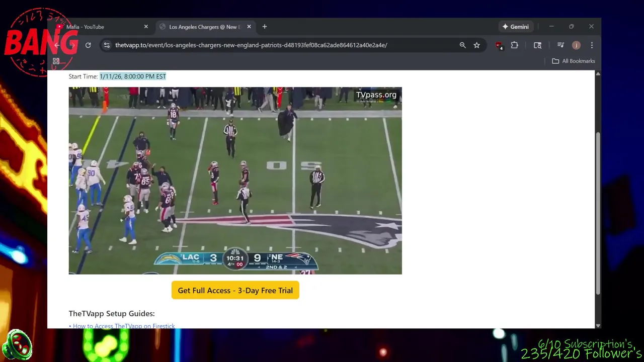Bookmark this page with the star icon

click(x=476, y=45)
